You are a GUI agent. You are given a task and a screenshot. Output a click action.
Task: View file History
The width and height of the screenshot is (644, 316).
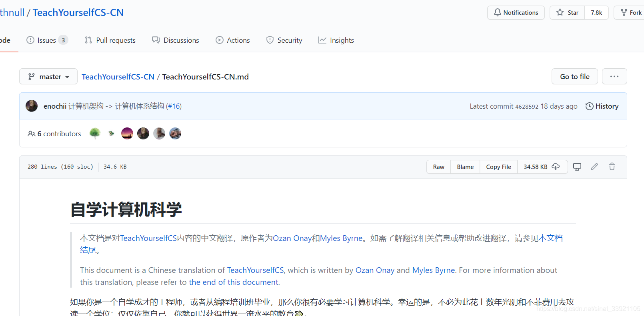[602, 106]
